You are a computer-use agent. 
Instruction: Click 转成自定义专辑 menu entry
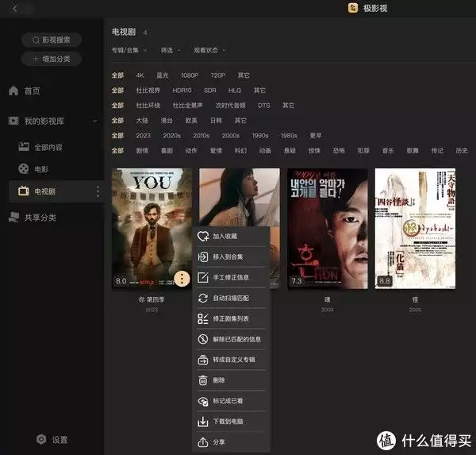(232, 360)
